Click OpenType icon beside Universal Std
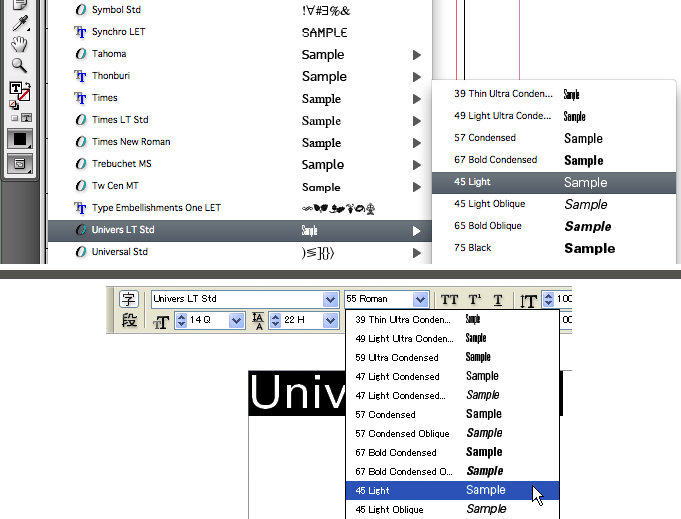 (81, 252)
